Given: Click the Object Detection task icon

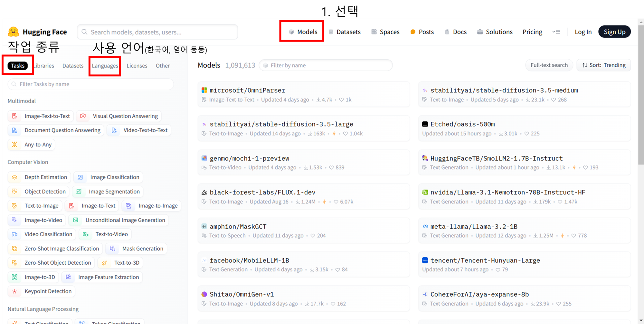Looking at the screenshot, I should click(15, 191).
